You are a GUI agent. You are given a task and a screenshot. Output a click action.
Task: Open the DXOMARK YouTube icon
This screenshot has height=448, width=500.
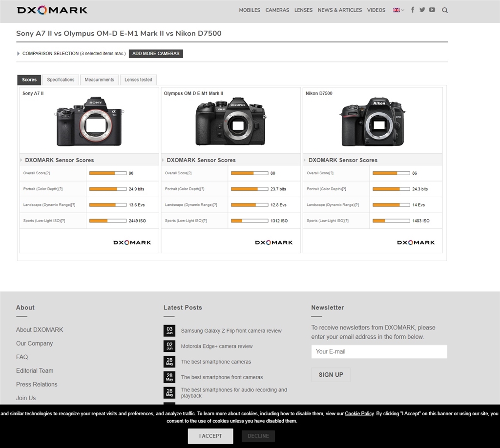coord(432,10)
